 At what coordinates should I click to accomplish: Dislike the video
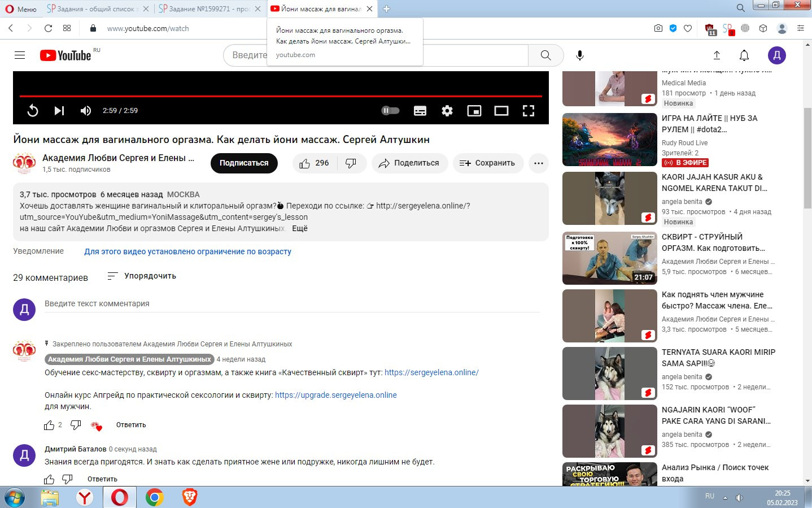pos(351,163)
